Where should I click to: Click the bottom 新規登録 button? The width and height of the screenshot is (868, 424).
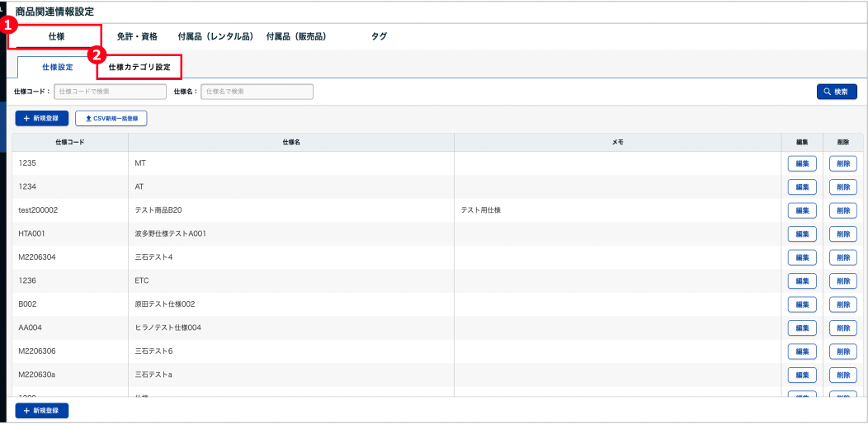(41, 410)
